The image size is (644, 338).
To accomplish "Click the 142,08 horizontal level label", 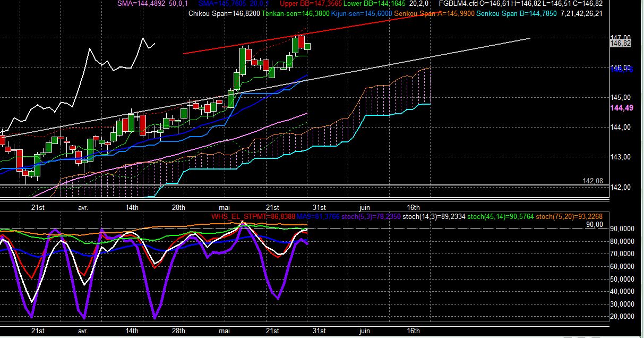I will click(593, 181).
